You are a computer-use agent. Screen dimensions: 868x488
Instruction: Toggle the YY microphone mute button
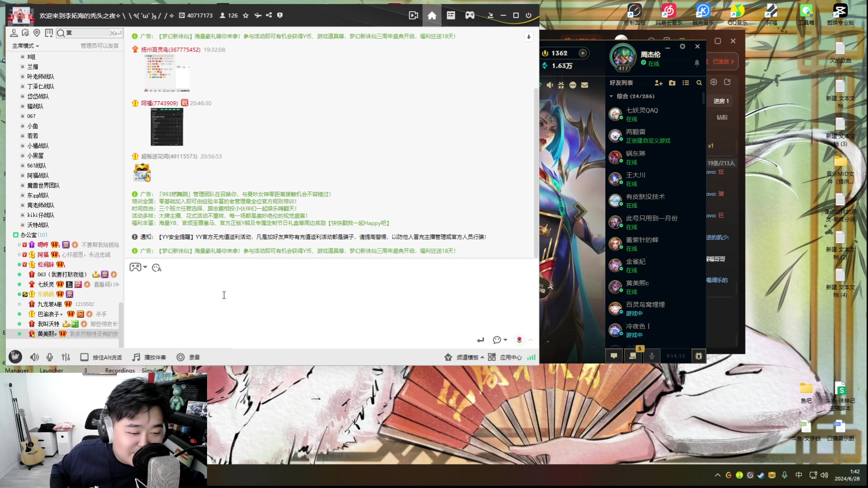tap(50, 357)
